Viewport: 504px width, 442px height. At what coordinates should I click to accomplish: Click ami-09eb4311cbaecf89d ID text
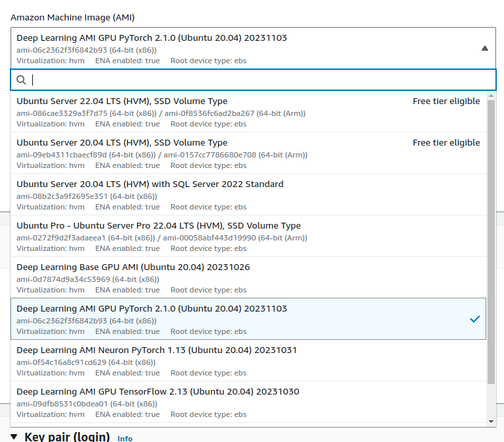click(x=61, y=155)
